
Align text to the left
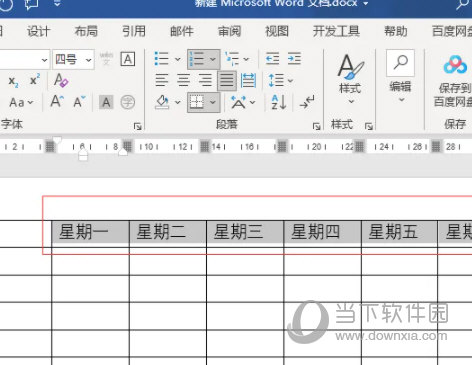pyautogui.click(x=162, y=80)
